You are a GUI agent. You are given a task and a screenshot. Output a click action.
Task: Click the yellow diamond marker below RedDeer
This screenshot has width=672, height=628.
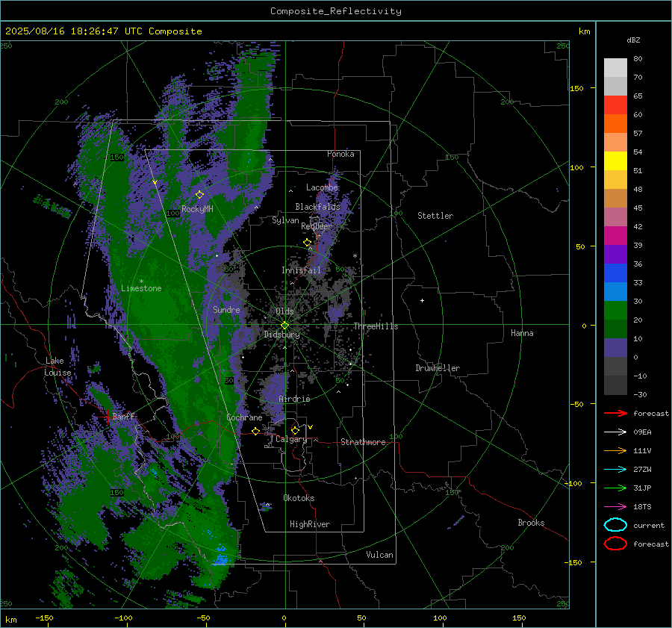tap(307, 243)
